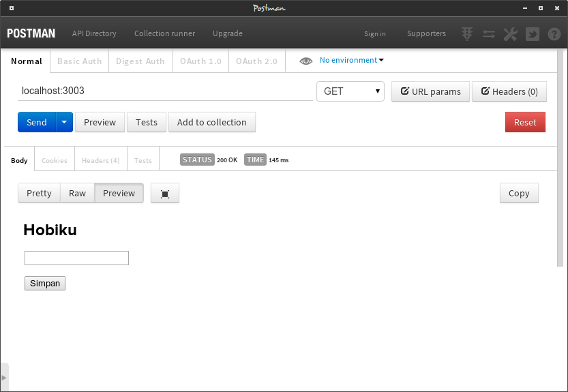This screenshot has width=568, height=392.
Task: Click the URL params button
Action: click(430, 91)
